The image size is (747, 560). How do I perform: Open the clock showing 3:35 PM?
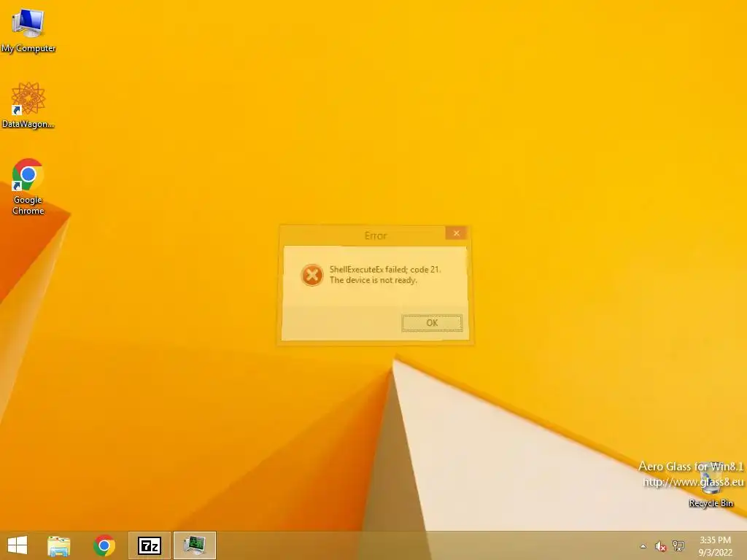[x=715, y=545]
